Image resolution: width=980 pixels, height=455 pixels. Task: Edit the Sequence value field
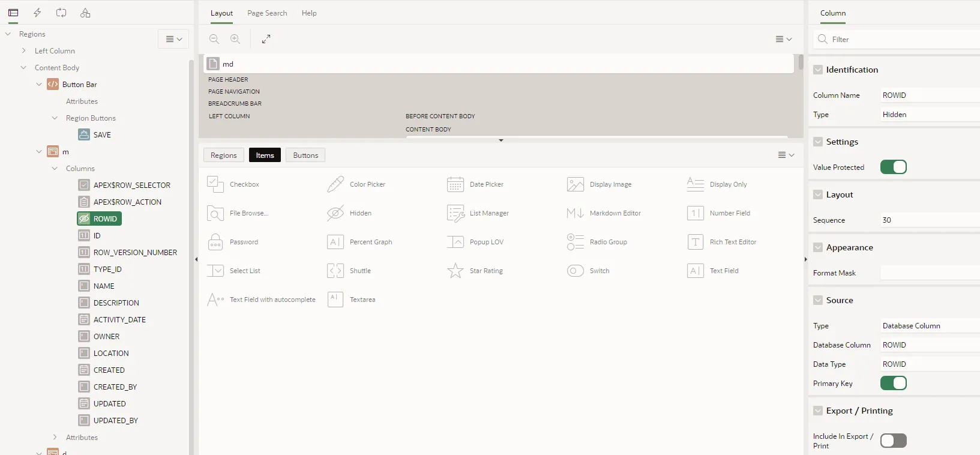[x=930, y=220]
